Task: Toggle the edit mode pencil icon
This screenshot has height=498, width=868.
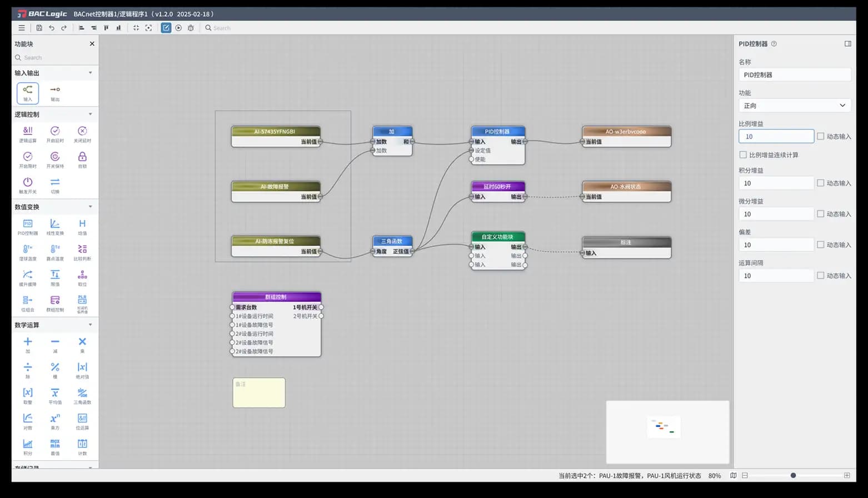Action: pyautogui.click(x=166, y=28)
